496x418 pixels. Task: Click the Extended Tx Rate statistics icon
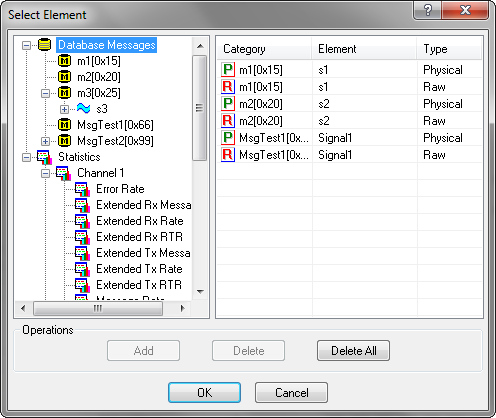(x=82, y=269)
